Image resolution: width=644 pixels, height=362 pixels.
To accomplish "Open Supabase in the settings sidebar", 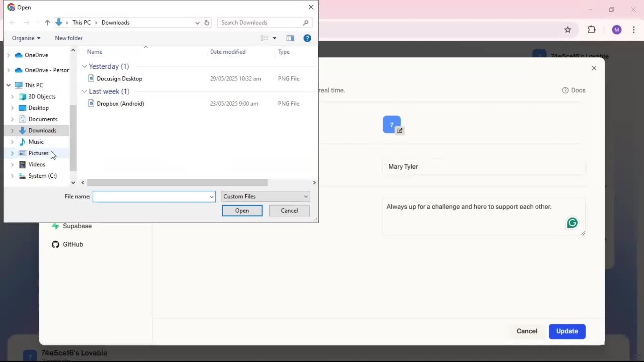I will point(77,226).
